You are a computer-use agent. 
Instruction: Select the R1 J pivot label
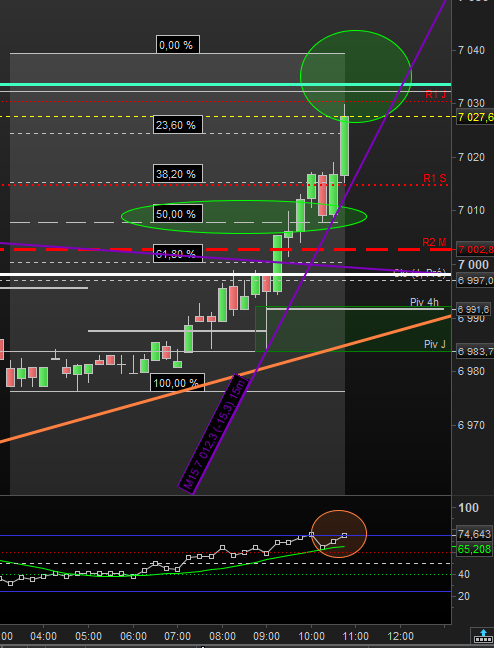(x=436, y=95)
